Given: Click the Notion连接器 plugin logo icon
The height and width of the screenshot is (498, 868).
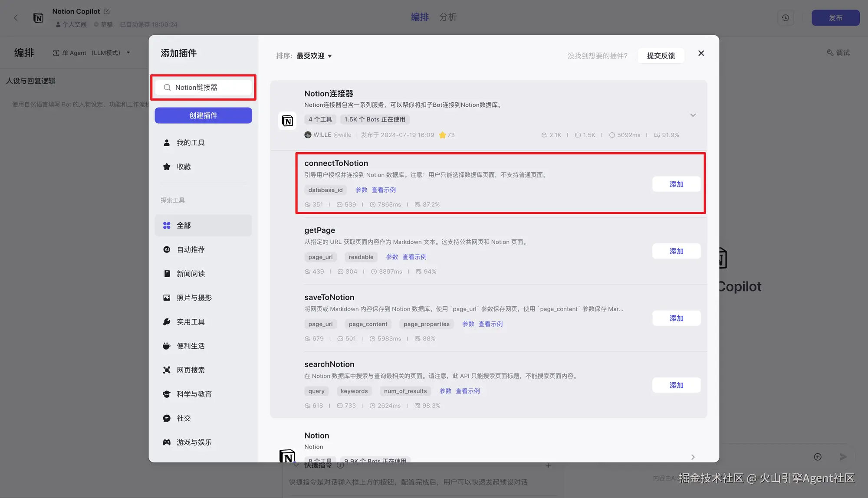Looking at the screenshot, I should click(287, 121).
